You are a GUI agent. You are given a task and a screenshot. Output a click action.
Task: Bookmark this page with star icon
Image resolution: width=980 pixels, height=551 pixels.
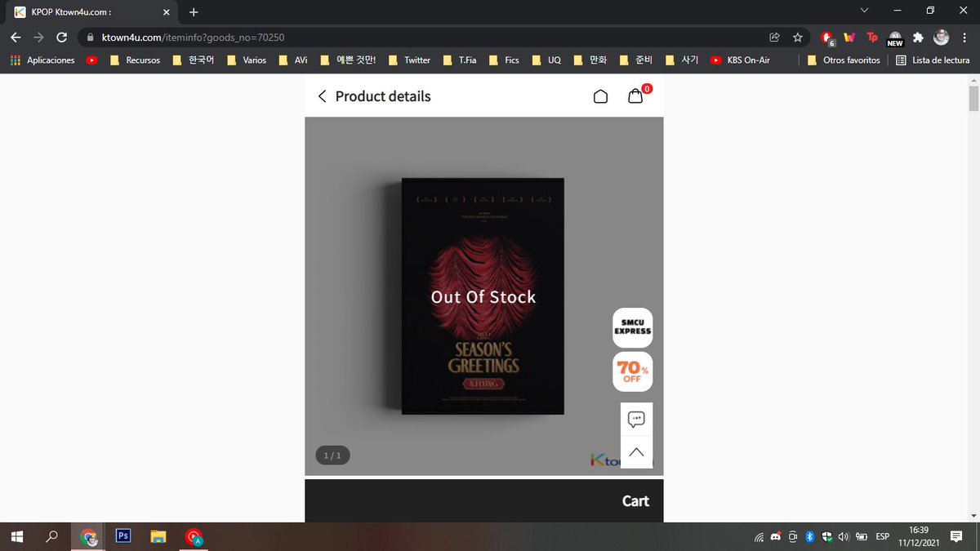pos(797,38)
